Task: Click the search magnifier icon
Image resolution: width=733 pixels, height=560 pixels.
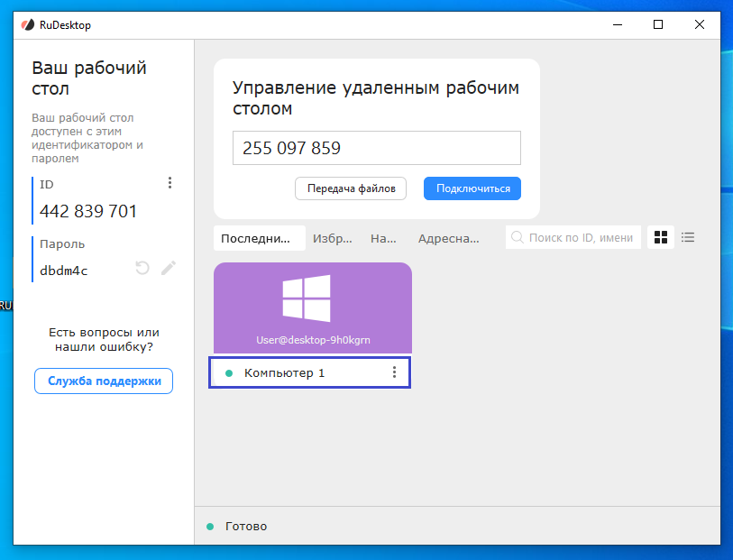Action: pos(517,237)
